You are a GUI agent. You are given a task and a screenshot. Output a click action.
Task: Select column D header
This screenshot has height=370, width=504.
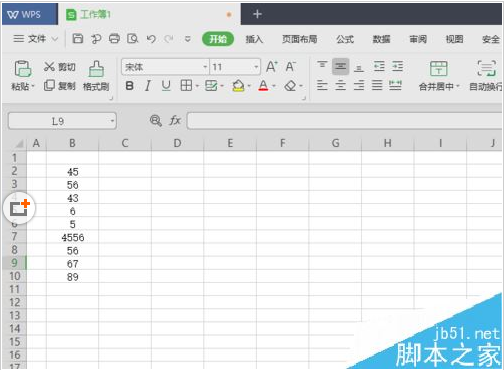tap(177, 143)
